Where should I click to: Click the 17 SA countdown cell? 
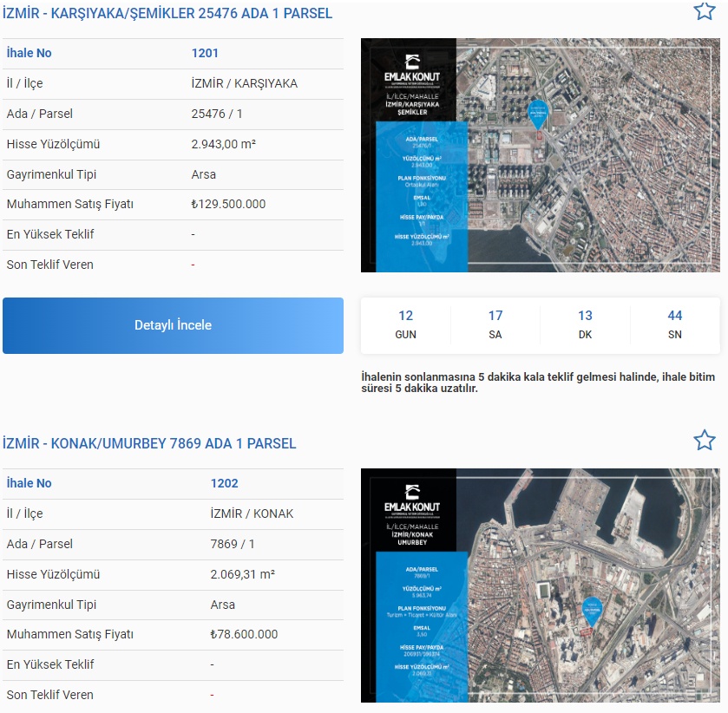(495, 325)
